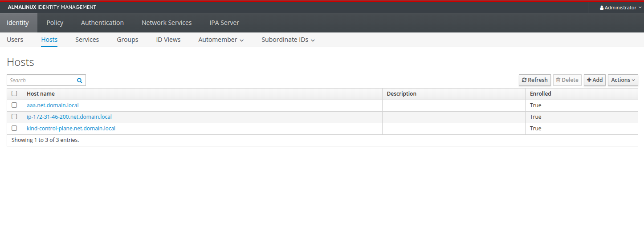
Task: Open the kind-control-plane.net.domain.local host
Action: click(x=71, y=129)
